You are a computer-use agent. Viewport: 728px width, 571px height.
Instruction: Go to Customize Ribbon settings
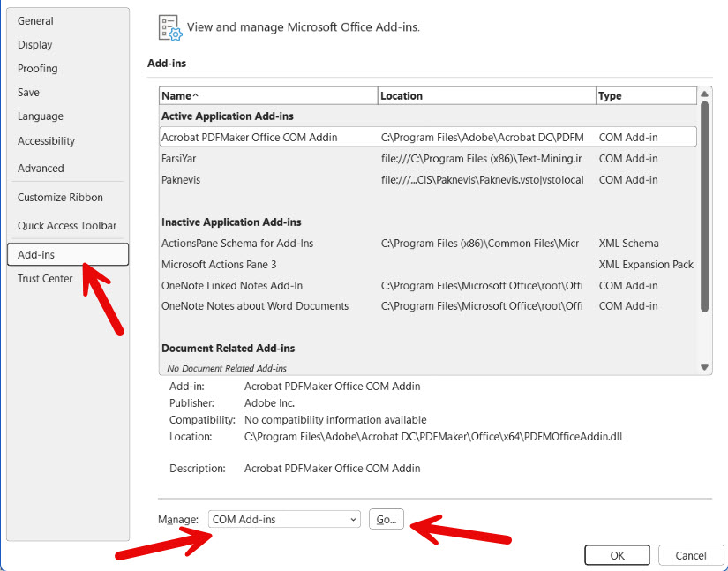pos(60,198)
